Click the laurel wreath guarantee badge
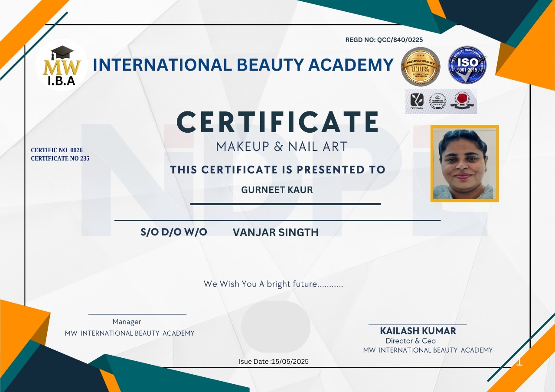The image size is (555, 392). click(437, 101)
